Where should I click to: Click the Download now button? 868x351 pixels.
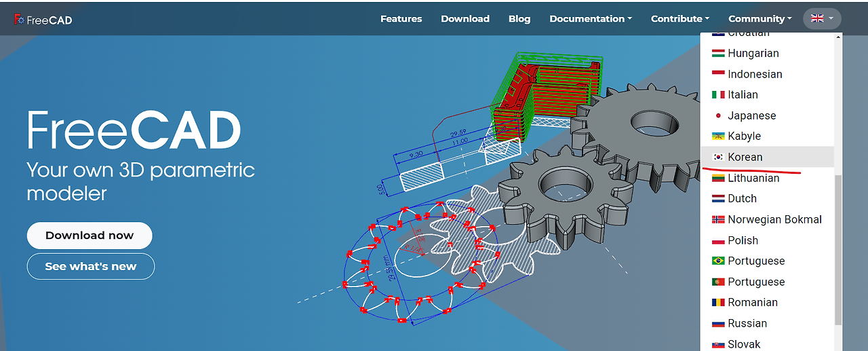point(90,236)
